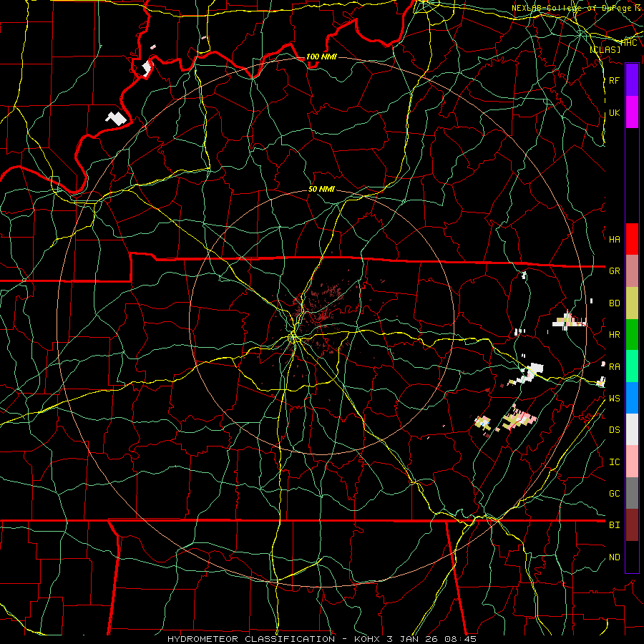Click the RA legend label
644x644 pixels.
pos(615,367)
